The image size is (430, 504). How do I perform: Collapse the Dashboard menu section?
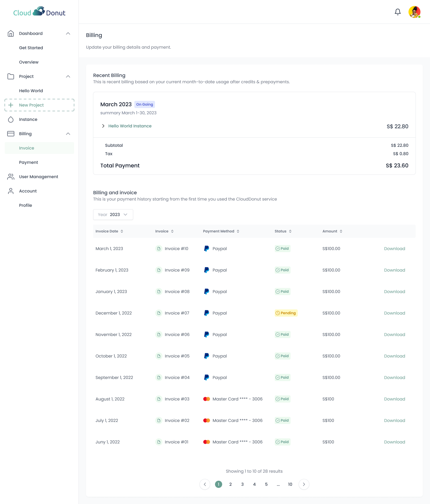68,33
